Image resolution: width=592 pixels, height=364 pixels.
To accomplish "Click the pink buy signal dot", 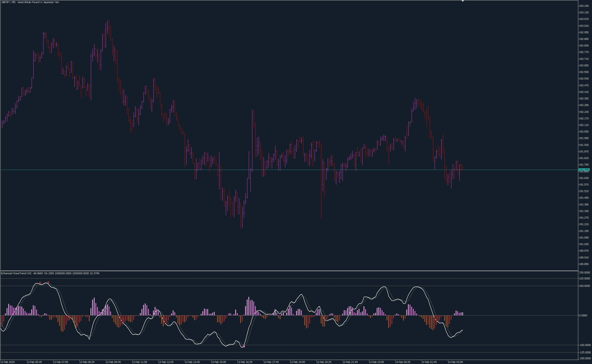I will 244,346.
